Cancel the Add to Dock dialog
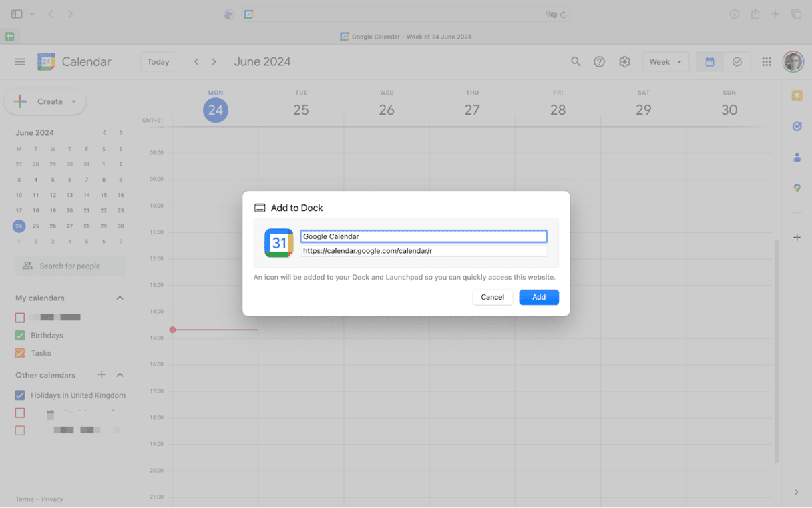This screenshot has height=508, width=812. (x=492, y=297)
